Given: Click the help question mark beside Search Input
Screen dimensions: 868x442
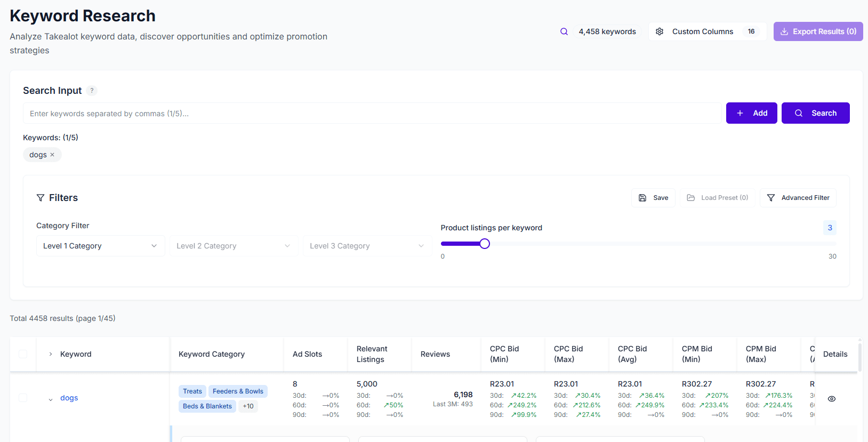Looking at the screenshot, I should click(x=92, y=91).
